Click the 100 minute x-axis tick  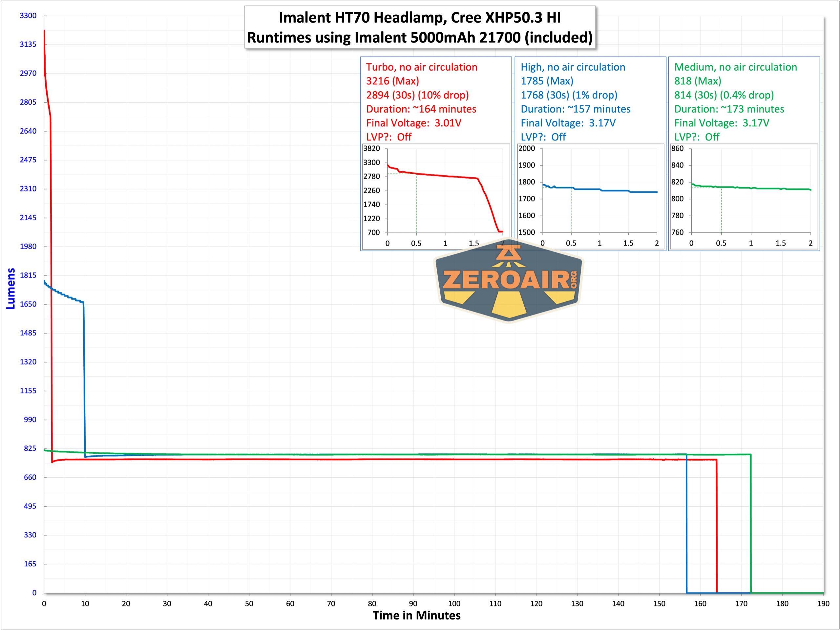click(454, 603)
